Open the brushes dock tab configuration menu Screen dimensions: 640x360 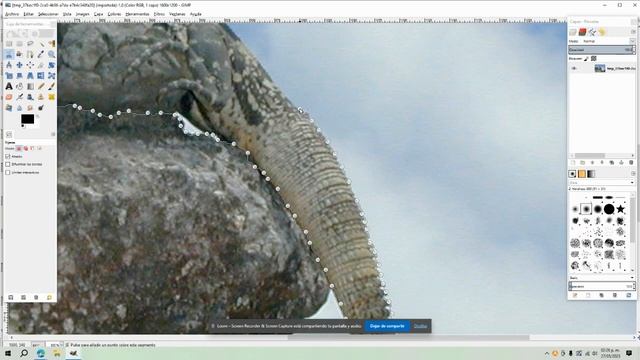[633, 173]
